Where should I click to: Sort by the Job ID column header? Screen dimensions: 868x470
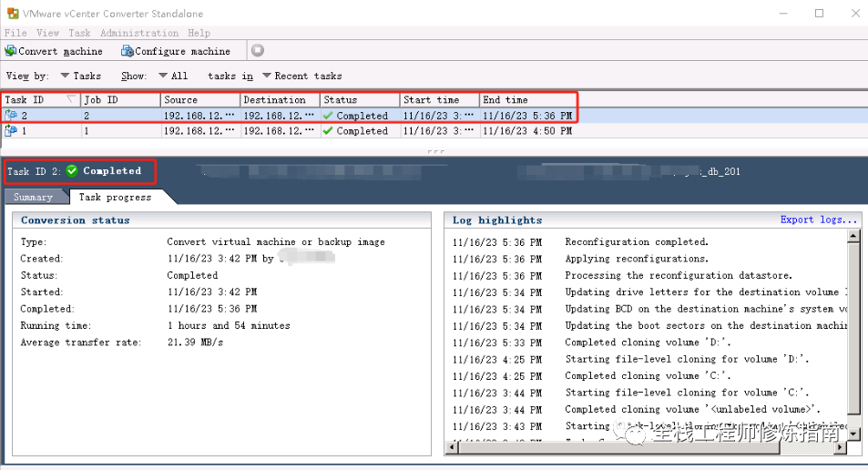(120, 99)
